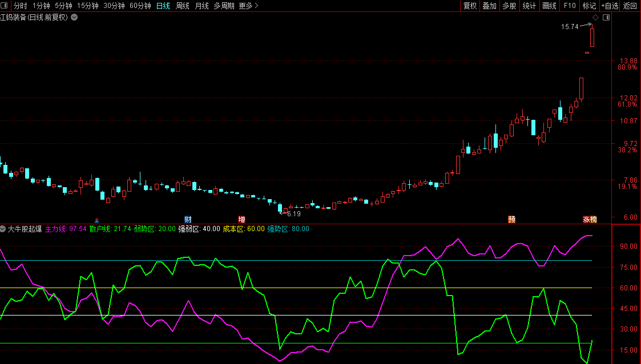641x364 pixels.
Task: Toggle the left sidebar panel icon
Action: [x=5, y=6]
